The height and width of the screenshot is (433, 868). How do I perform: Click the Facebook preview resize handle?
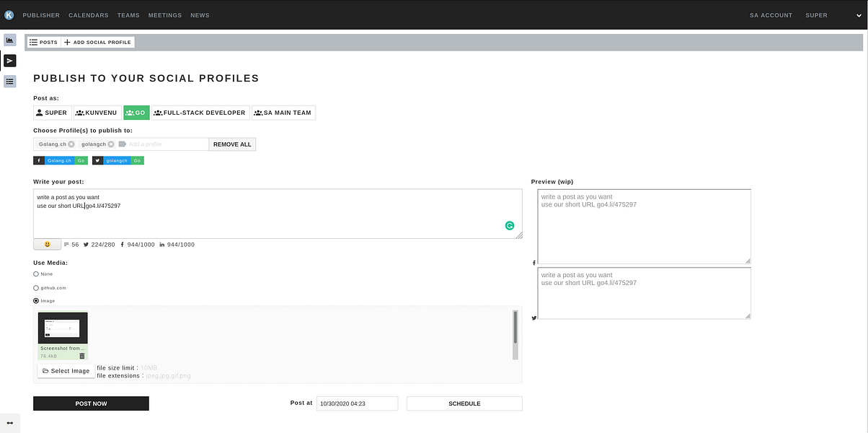(x=747, y=260)
